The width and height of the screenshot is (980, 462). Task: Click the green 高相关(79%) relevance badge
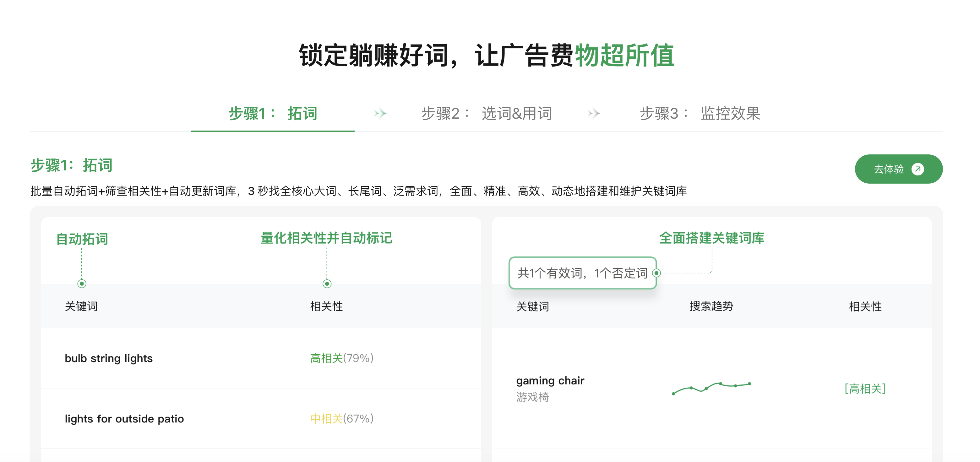tap(342, 358)
